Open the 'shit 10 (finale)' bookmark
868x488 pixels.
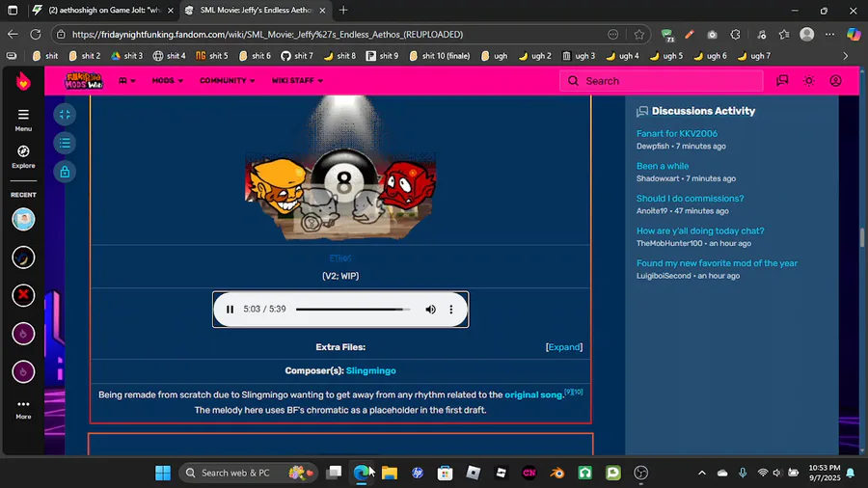[440, 56]
